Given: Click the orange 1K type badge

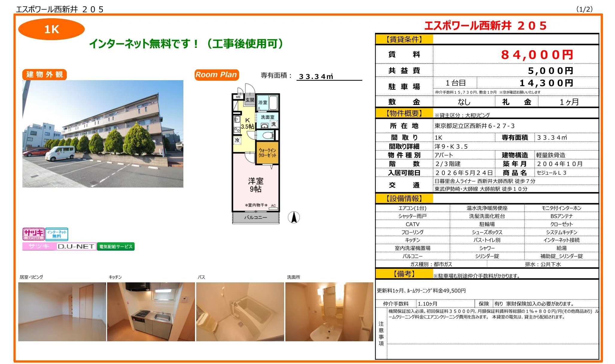Looking at the screenshot, I should point(51,29).
